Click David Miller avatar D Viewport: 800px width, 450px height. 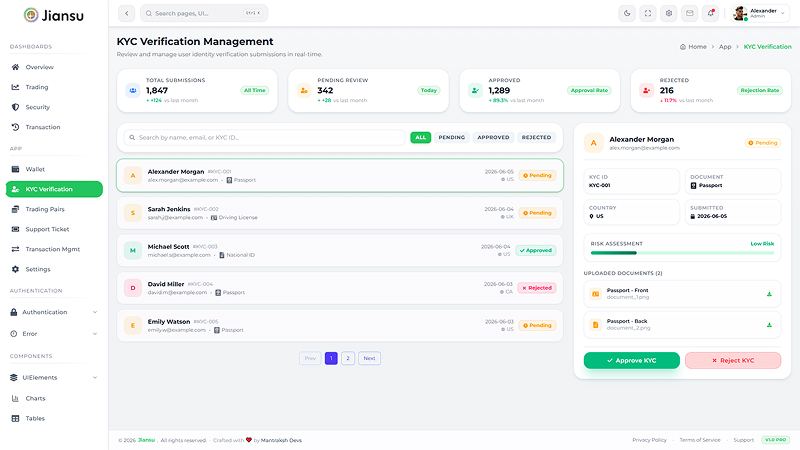coord(133,288)
